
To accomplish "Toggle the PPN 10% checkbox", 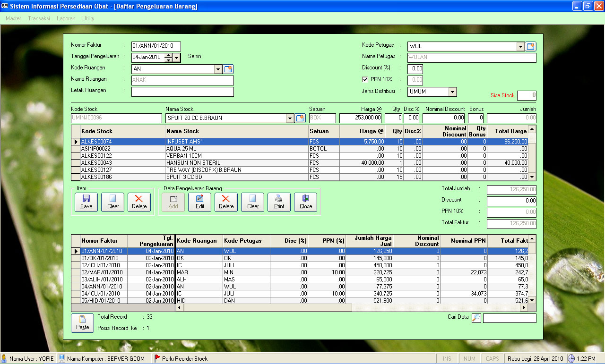I will tap(365, 80).
